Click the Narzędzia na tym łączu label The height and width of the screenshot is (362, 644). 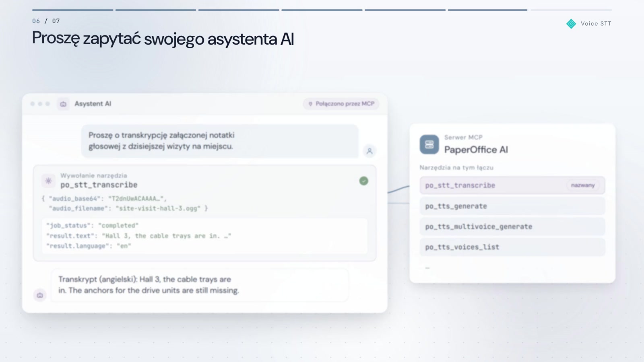(456, 168)
